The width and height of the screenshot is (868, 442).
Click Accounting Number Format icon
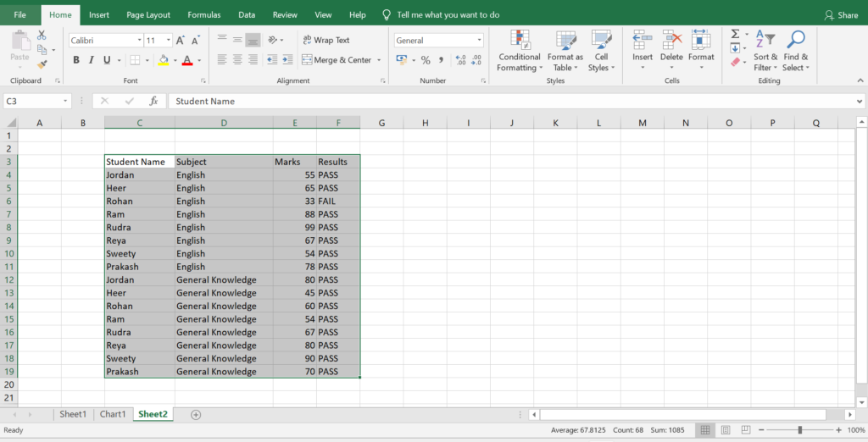[402, 60]
